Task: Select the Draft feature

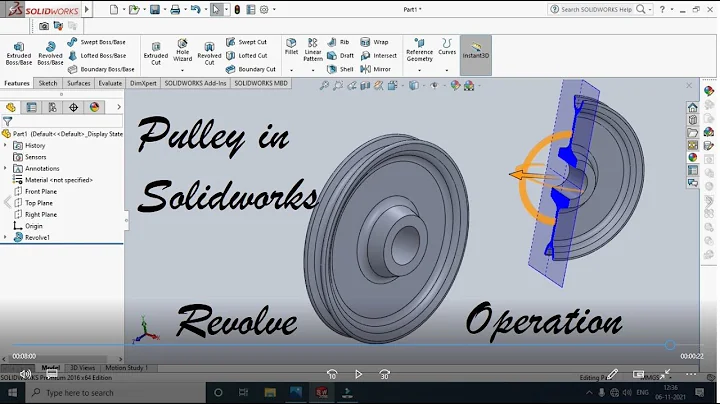Action: point(340,56)
